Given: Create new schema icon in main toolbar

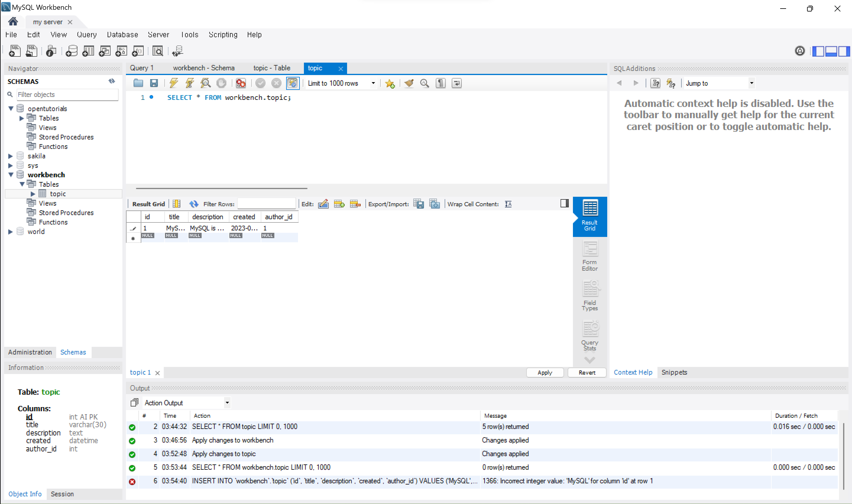Looking at the screenshot, I should point(71,51).
